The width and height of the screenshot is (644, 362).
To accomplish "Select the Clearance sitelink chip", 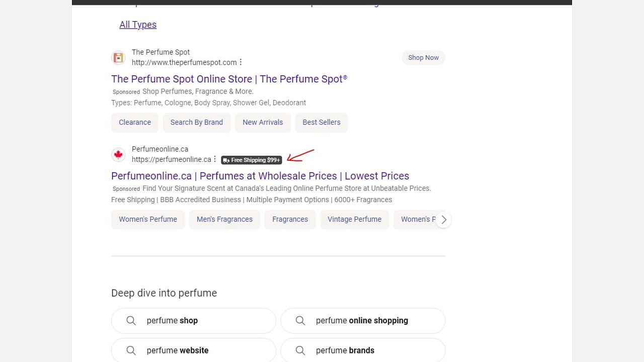I will [135, 122].
